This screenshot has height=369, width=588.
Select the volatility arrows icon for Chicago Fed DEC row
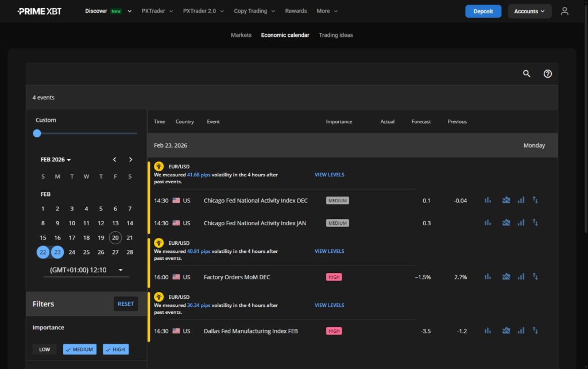pos(535,200)
